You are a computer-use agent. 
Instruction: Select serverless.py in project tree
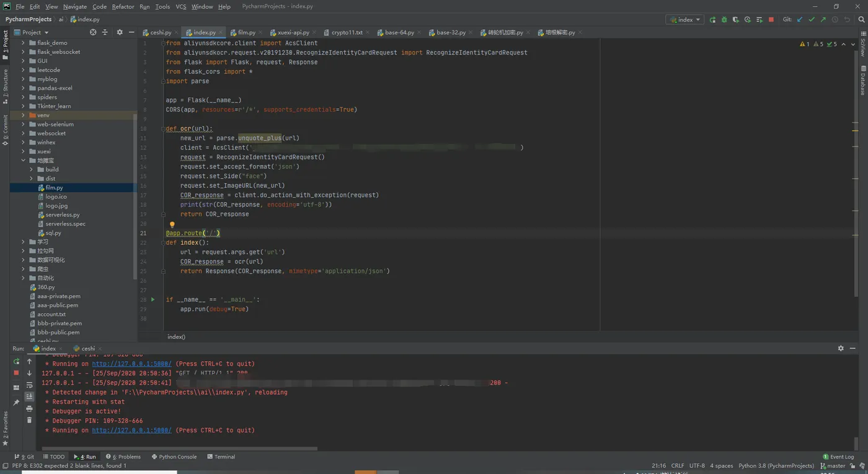(x=63, y=215)
